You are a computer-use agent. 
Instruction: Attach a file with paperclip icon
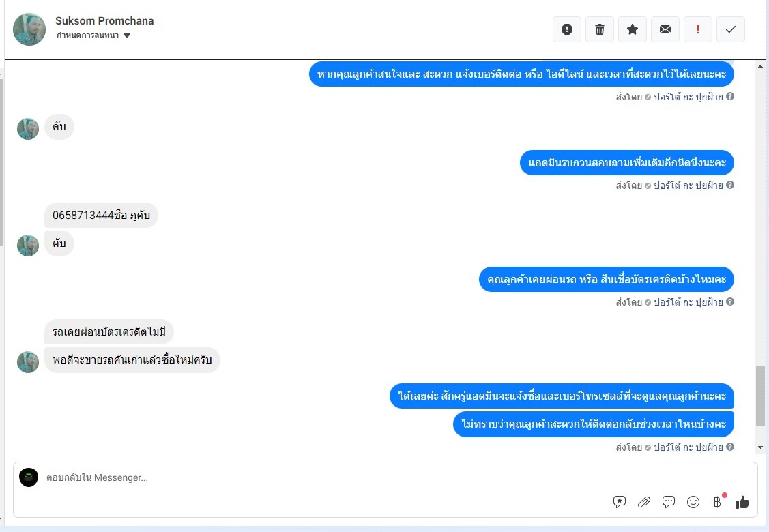644,501
